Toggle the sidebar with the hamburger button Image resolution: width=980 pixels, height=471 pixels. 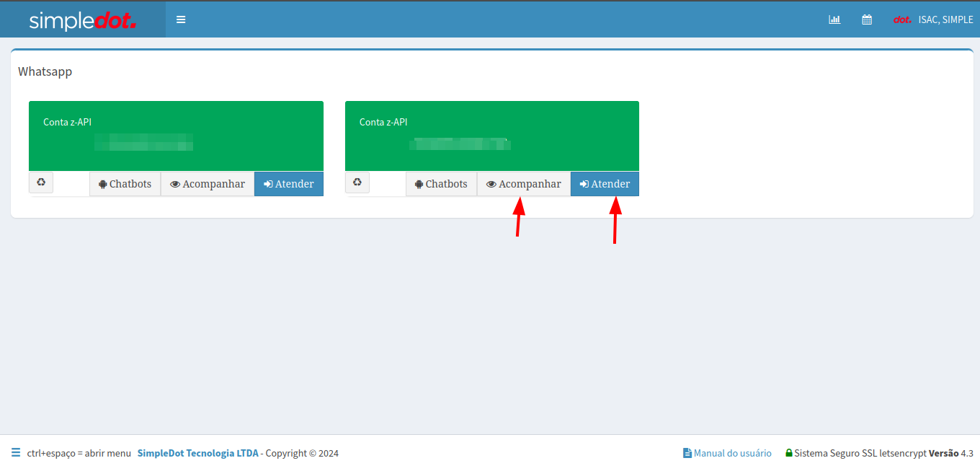(181, 19)
